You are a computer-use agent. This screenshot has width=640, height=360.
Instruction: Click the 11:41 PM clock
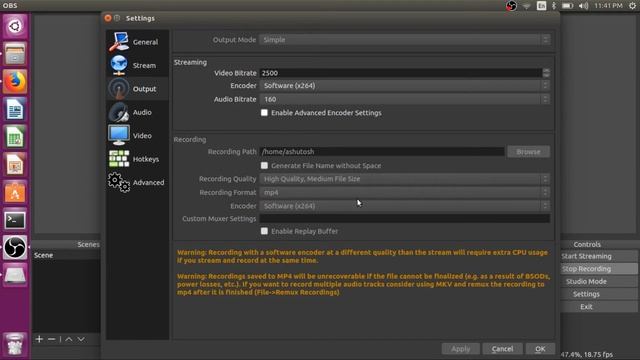click(608, 6)
